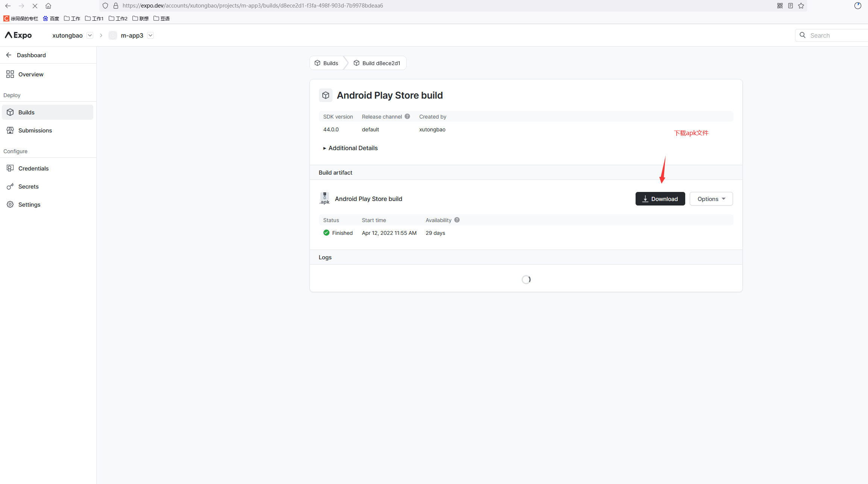868x484 pixels.
Task: Open project Settings in sidebar
Action: (29, 205)
